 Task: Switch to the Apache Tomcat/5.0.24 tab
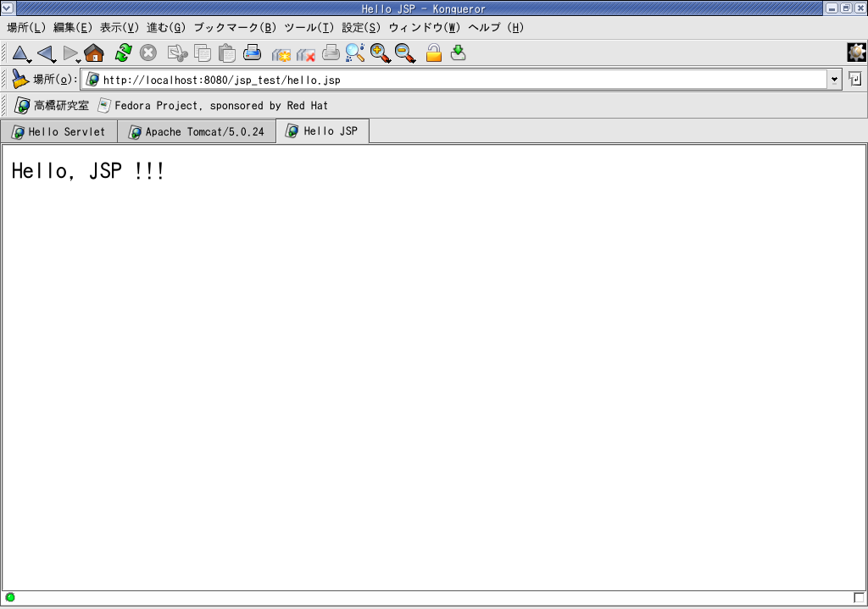[197, 132]
